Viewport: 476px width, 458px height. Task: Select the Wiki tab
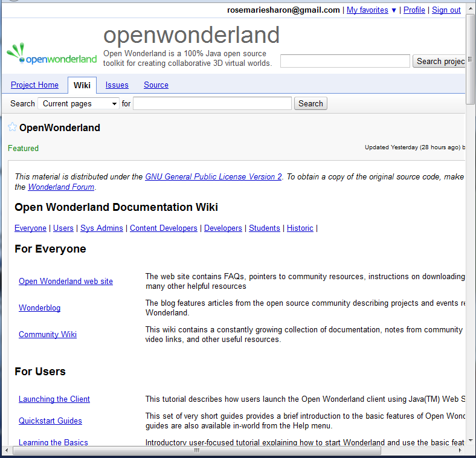tap(82, 85)
